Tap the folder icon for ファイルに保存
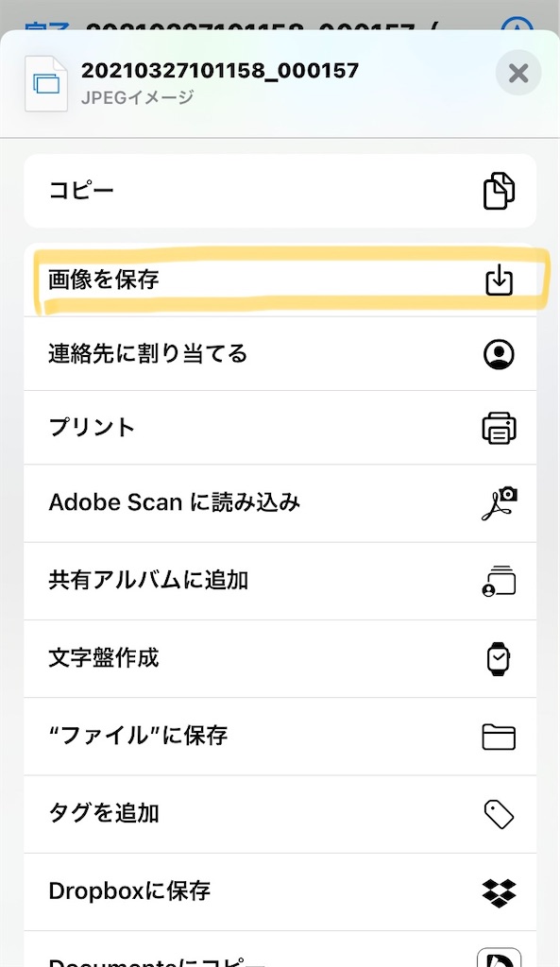Image resolution: width=560 pixels, height=967 pixels. tap(499, 736)
